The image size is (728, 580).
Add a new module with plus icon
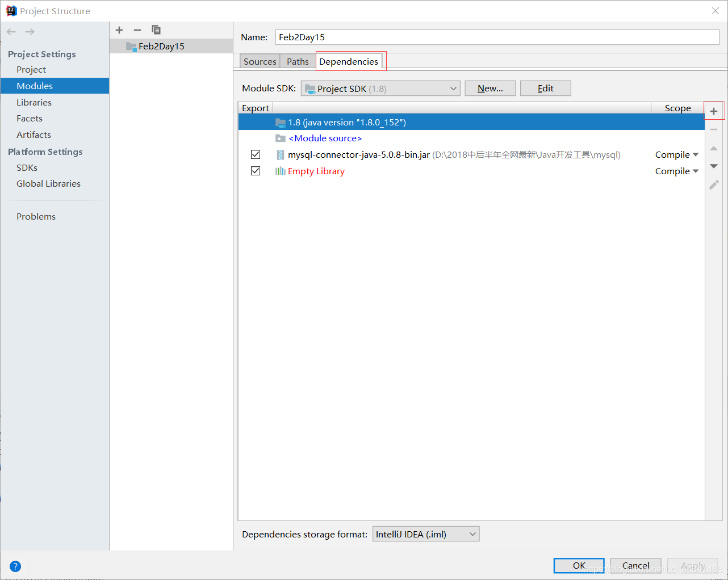point(119,30)
